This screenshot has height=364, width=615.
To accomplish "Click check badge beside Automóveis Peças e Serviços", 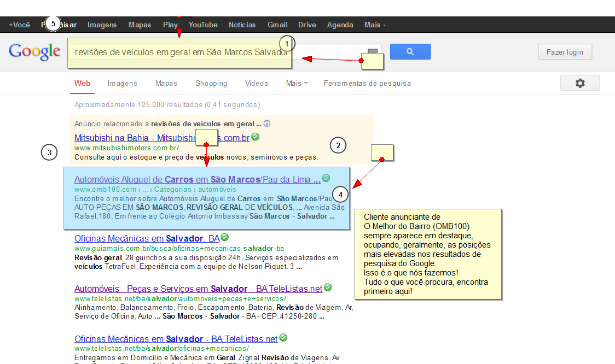I will 328,287.
